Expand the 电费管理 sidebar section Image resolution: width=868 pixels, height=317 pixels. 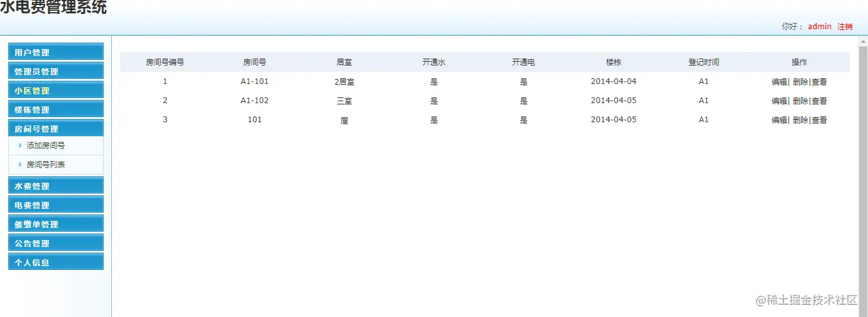[56, 205]
